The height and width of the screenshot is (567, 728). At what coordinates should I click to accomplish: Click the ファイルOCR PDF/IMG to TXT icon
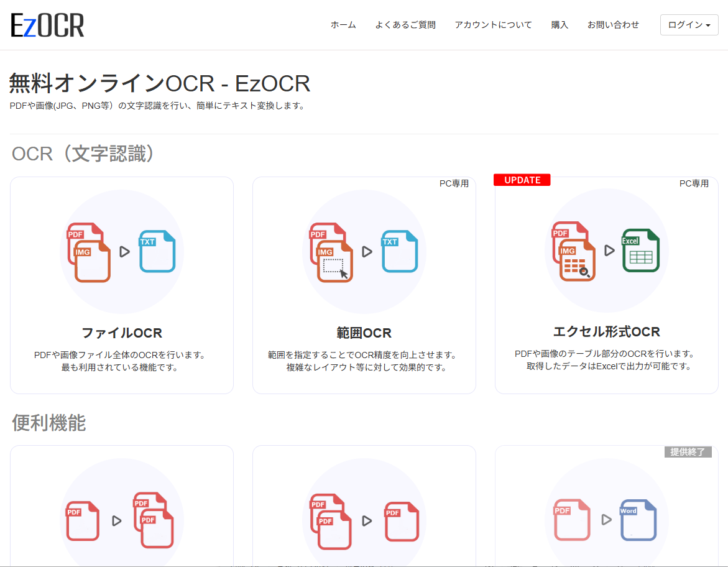[x=122, y=252]
